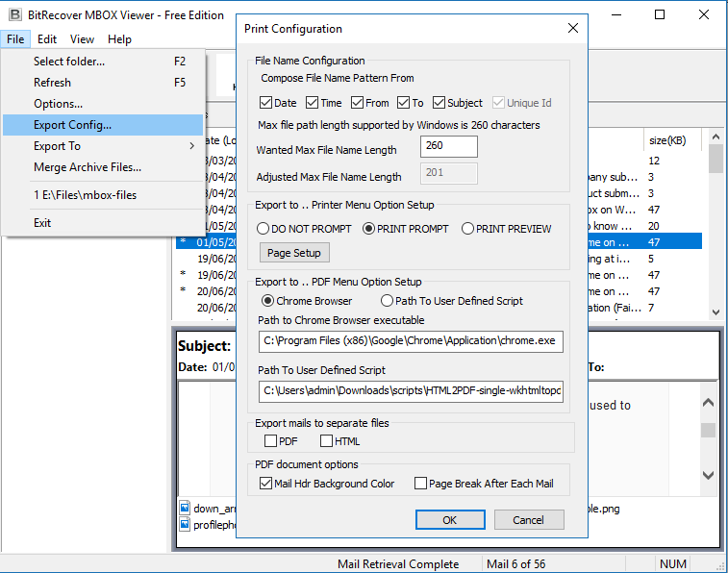Click the Wanted Max File Name Length field

[x=448, y=146]
